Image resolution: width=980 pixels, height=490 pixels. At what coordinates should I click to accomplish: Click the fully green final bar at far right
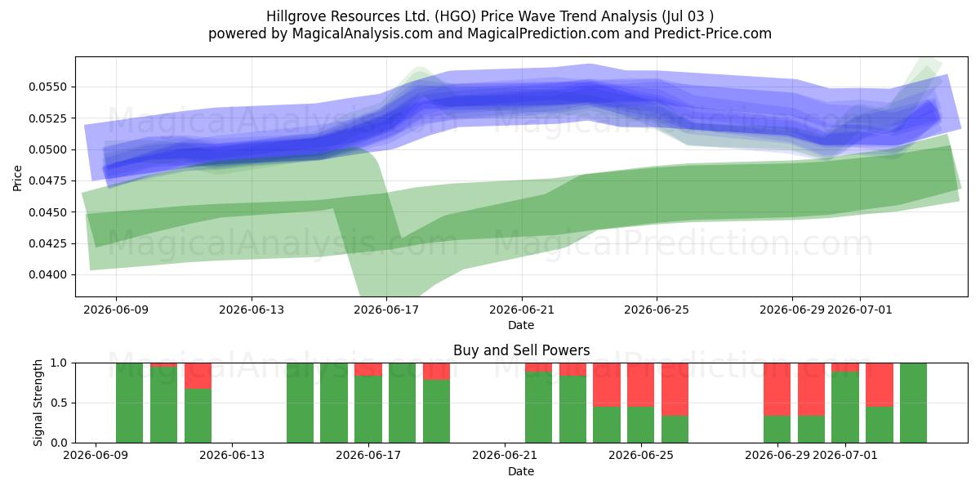tap(914, 403)
